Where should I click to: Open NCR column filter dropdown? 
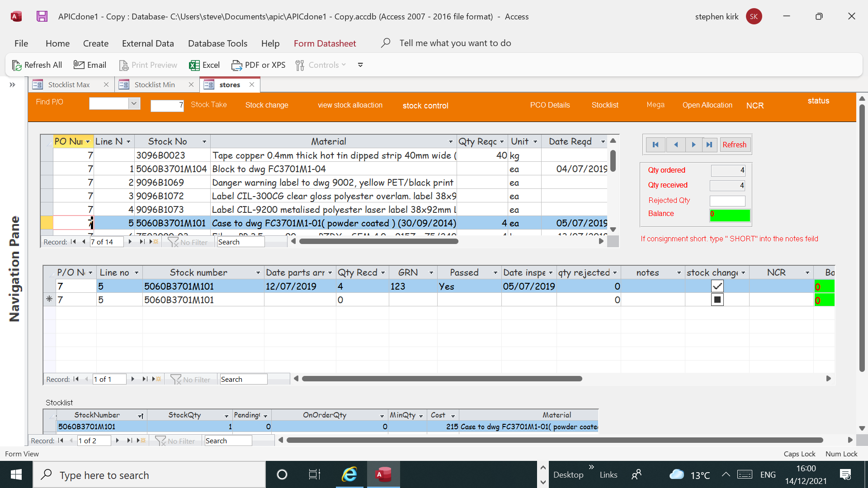point(807,273)
